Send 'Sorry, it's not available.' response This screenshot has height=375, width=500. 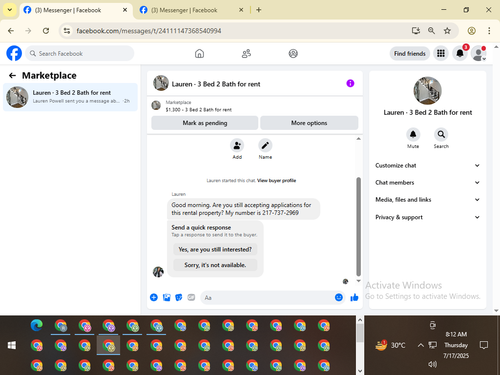pos(215,265)
